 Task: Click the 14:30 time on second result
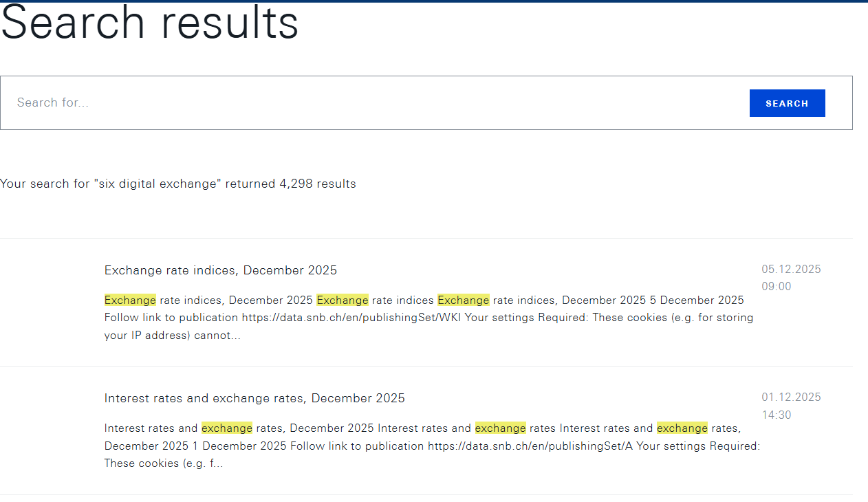point(777,415)
